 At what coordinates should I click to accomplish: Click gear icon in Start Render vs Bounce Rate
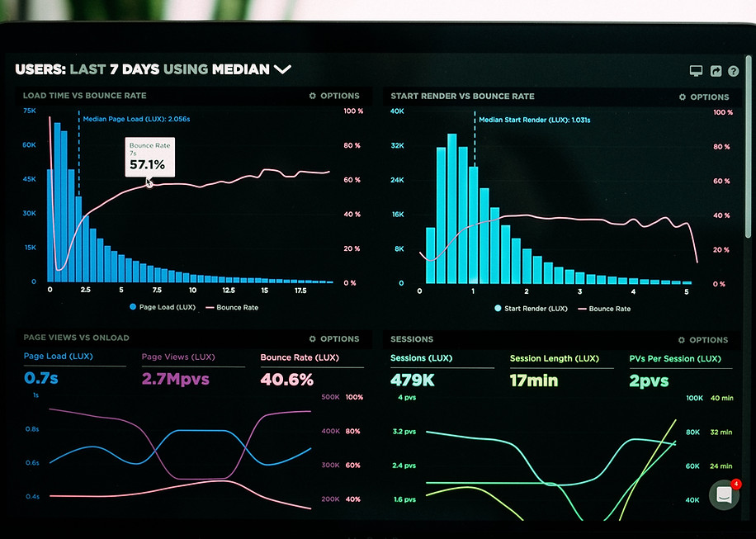683,97
